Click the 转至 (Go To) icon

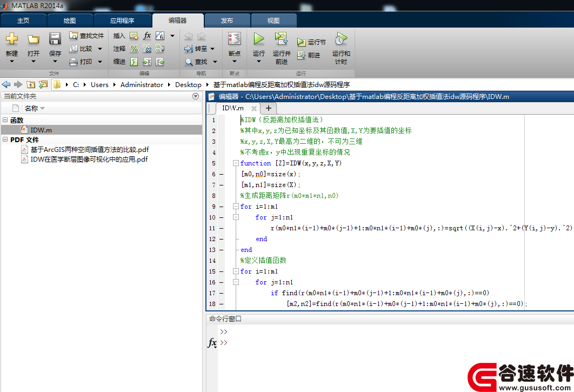coord(189,48)
